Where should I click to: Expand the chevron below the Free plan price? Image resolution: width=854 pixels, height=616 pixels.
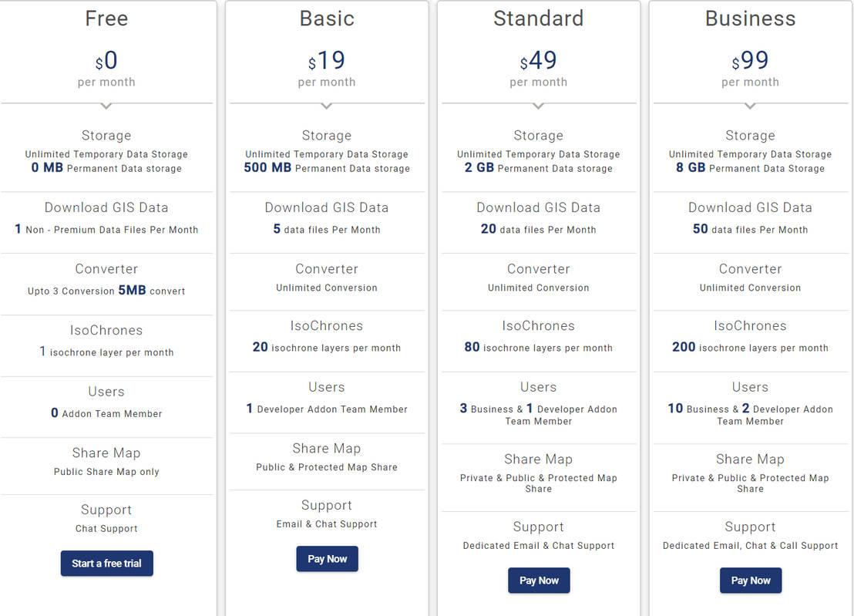pos(106,104)
